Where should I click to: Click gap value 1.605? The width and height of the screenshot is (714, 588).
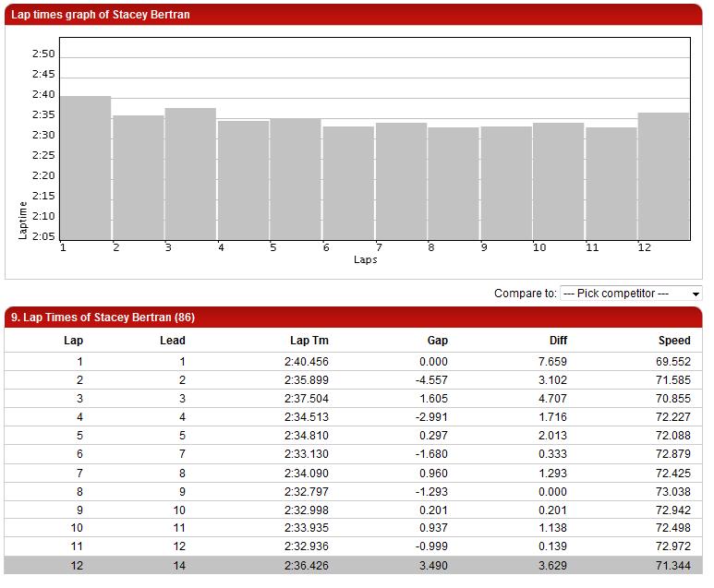433,399
